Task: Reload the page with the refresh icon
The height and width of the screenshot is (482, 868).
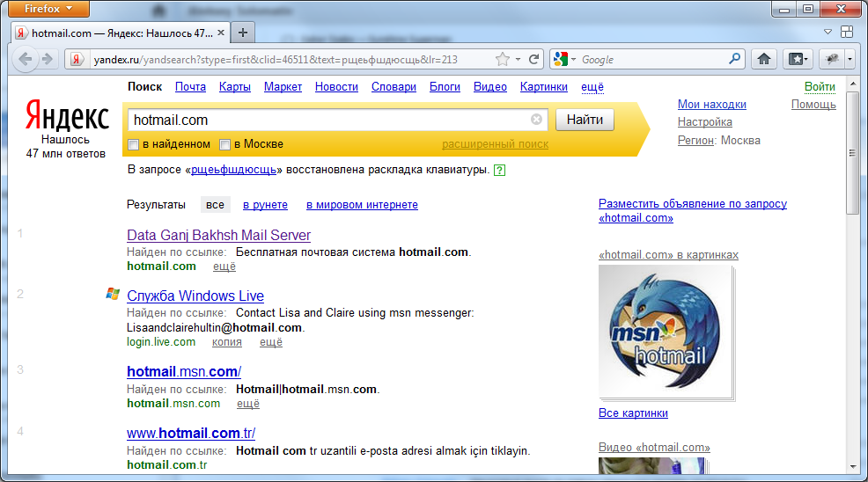Action: tap(533, 59)
